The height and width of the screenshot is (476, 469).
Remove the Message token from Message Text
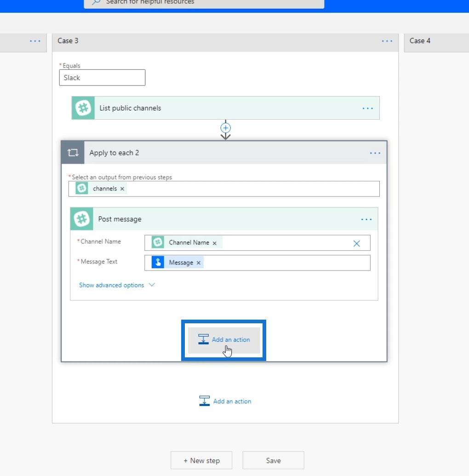(199, 263)
